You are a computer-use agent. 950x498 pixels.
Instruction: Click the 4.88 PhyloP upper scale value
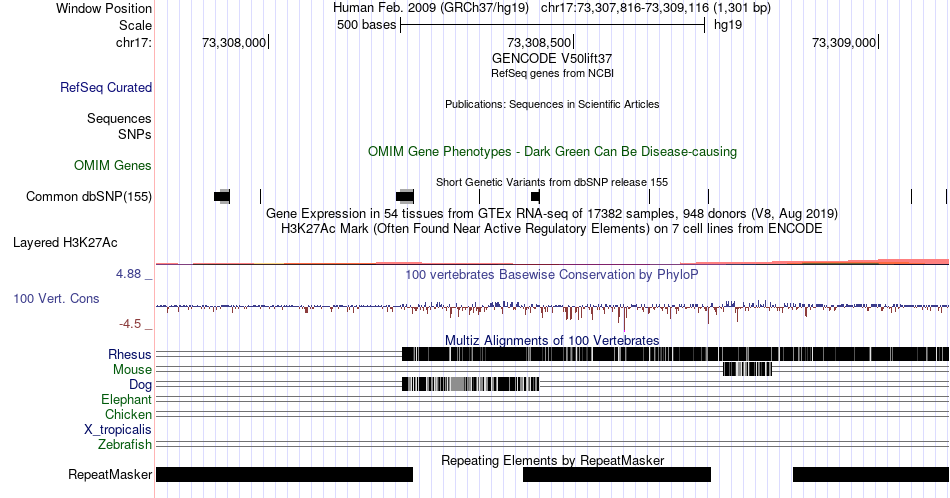point(128,274)
